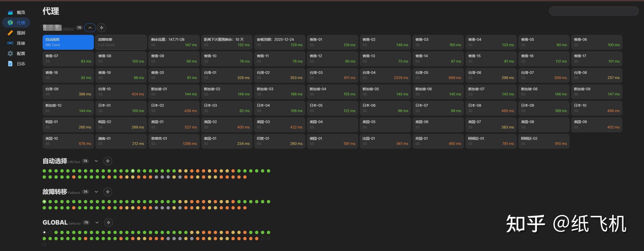Image resolution: width=644 pixels, height=251 pixels.
Task: Open the 日志 page from sidebar
Action: coord(16,64)
